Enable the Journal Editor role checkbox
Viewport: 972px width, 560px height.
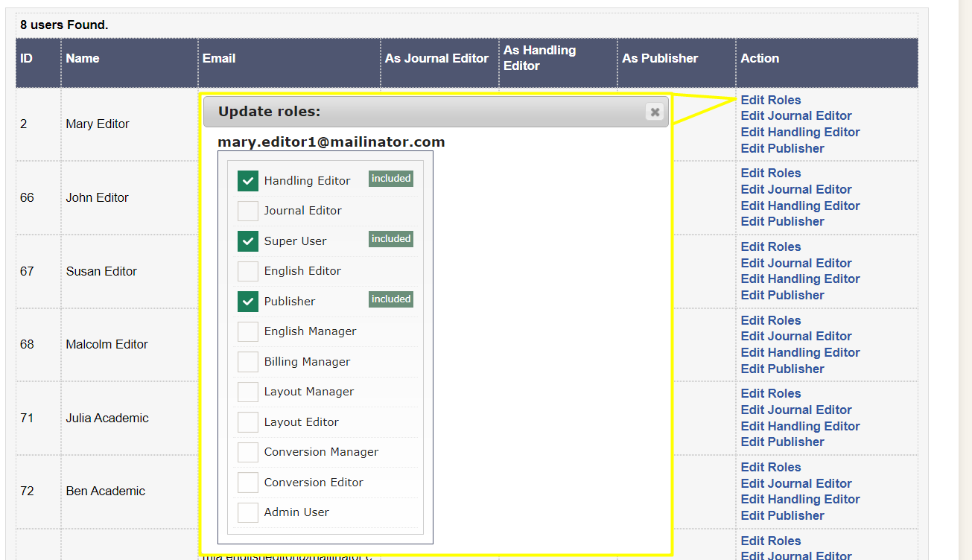coord(248,211)
